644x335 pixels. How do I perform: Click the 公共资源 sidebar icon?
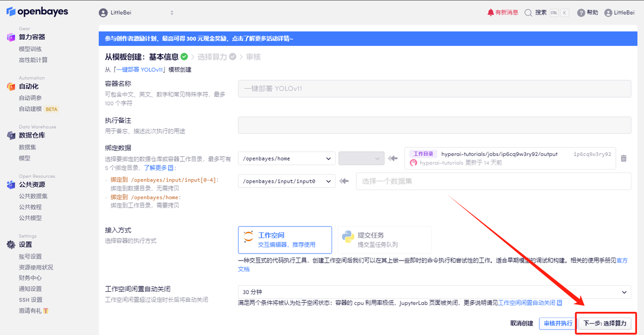click(x=11, y=185)
